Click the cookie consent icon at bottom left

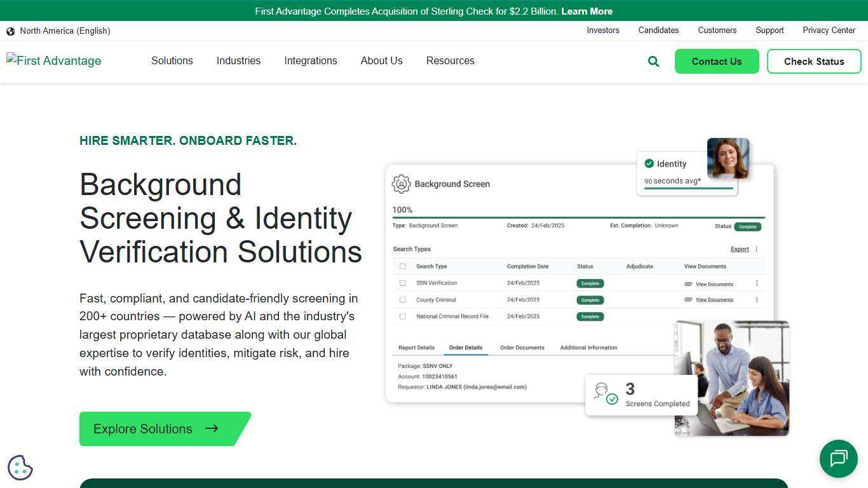click(x=20, y=467)
